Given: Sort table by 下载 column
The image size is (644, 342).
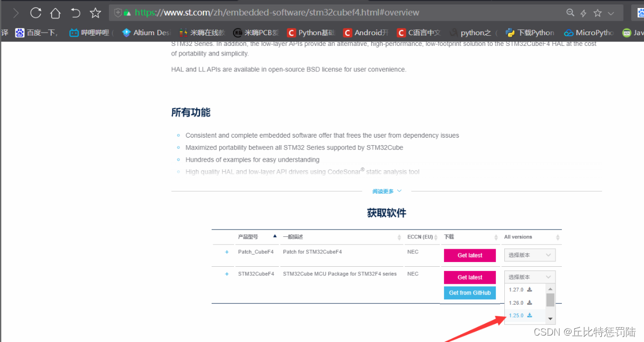Looking at the screenshot, I should pyautogui.click(x=471, y=236).
